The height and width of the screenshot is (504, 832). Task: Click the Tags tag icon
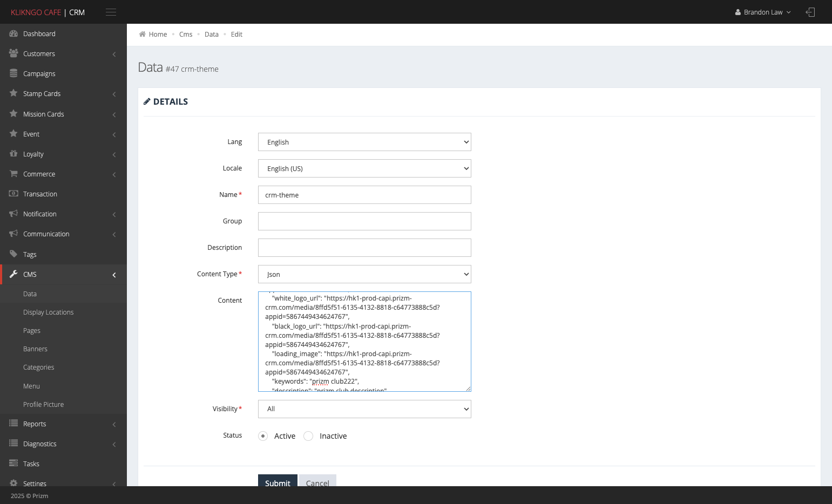(13, 254)
